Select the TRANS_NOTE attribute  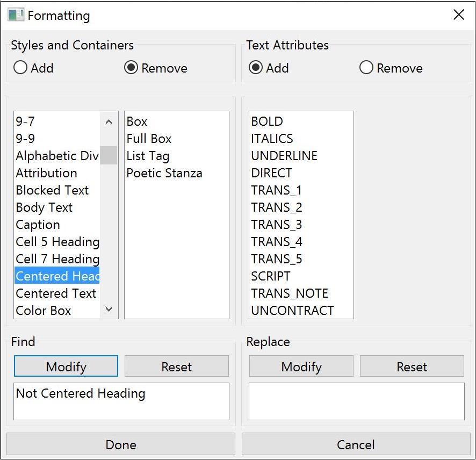(x=290, y=293)
